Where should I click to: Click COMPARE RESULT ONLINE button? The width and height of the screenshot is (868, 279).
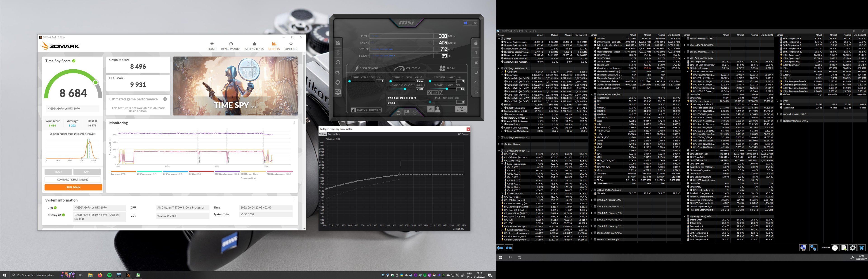[72, 180]
